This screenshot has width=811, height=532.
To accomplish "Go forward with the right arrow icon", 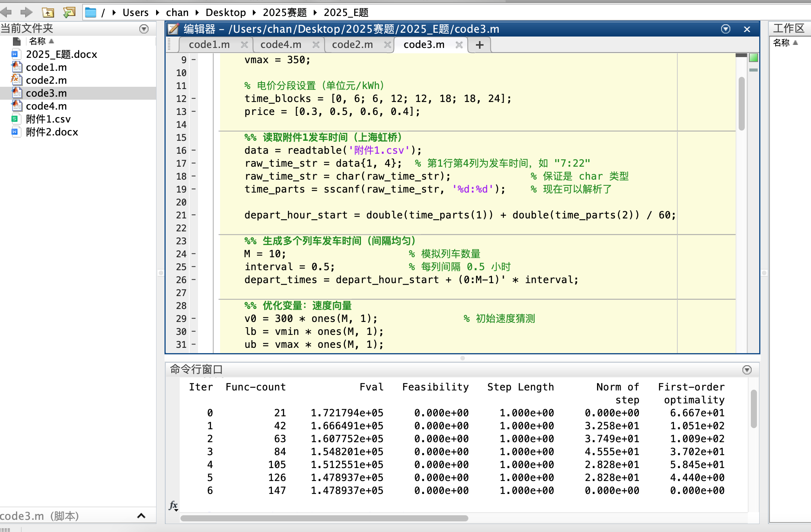I will tap(26, 13).
